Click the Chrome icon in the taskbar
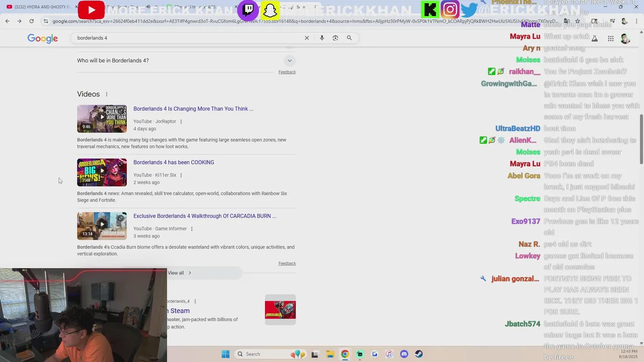 click(x=345, y=354)
